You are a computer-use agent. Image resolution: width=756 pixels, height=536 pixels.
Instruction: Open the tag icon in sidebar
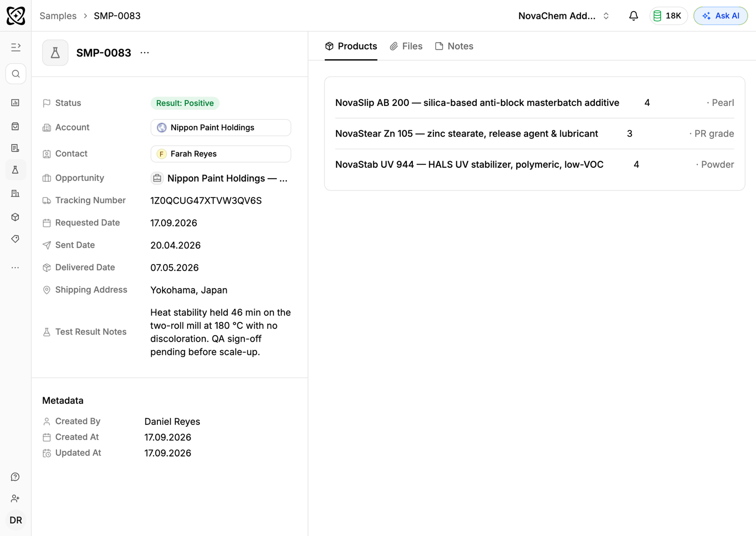pyautogui.click(x=16, y=239)
